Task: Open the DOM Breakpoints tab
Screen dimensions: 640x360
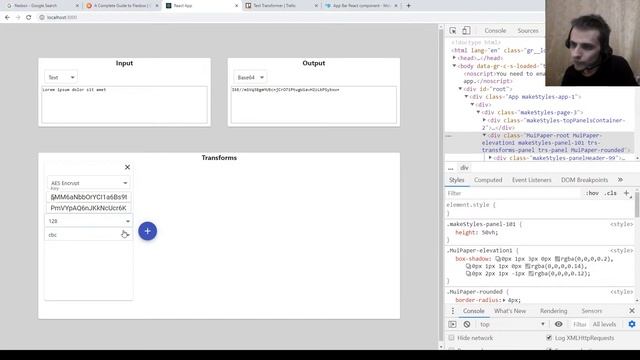Action: (584, 180)
